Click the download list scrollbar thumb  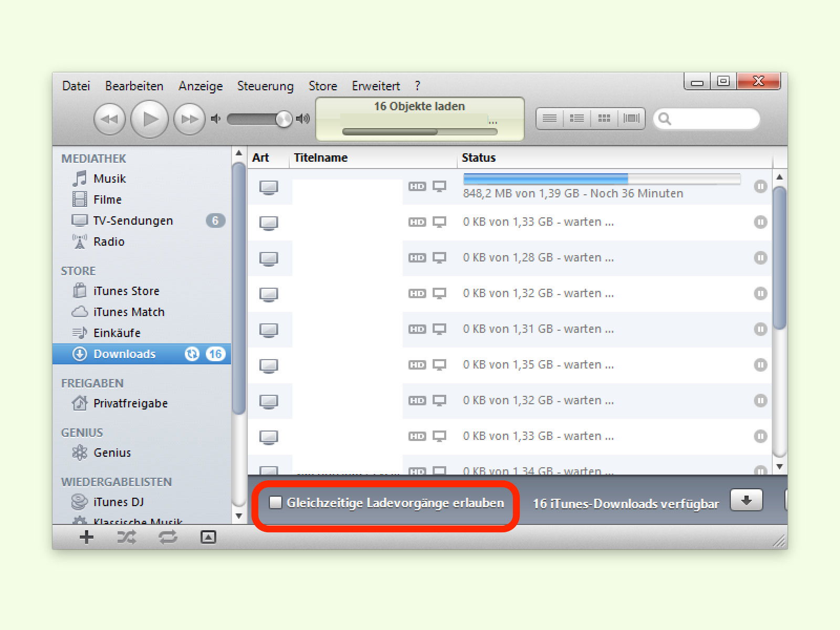780,258
